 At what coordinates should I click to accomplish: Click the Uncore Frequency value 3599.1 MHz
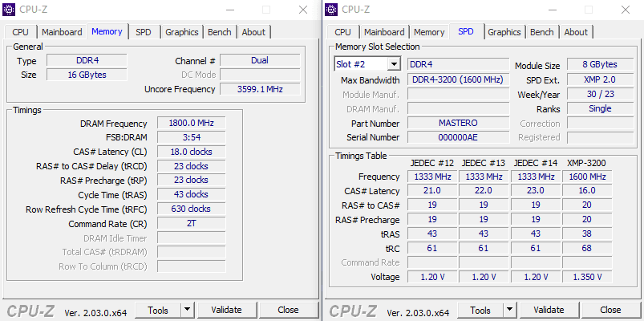260,89
